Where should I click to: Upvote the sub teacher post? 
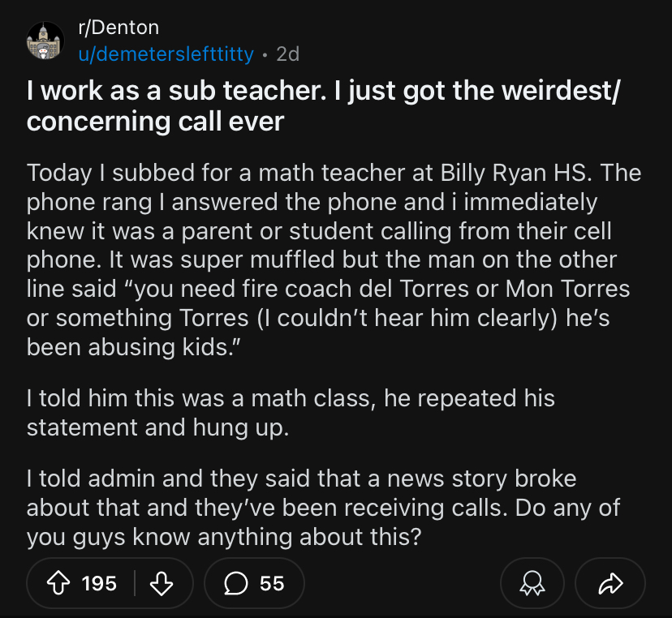click(x=59, y=582)
